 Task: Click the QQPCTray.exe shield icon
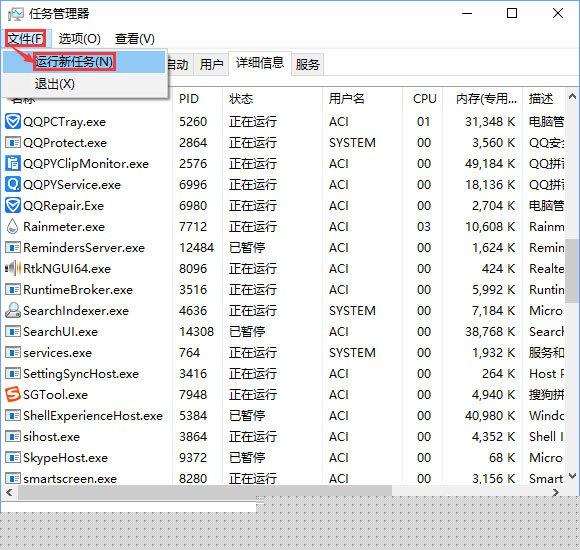(13, 121)
